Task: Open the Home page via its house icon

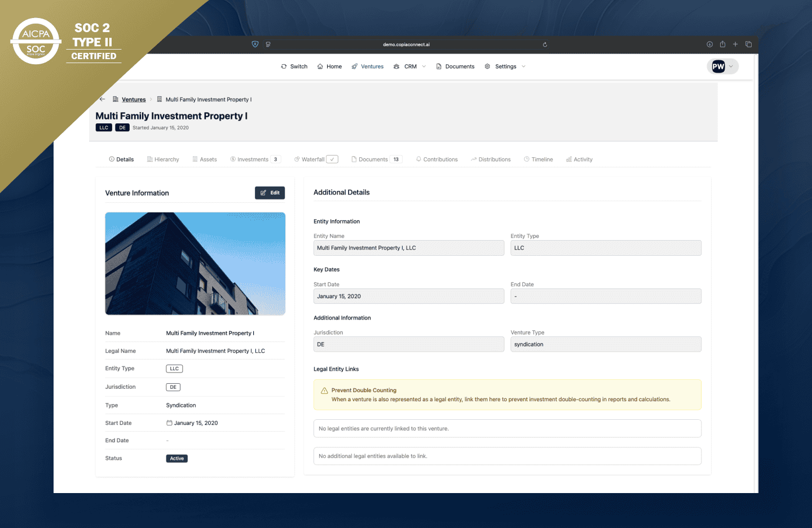Action: pos(319,66)
